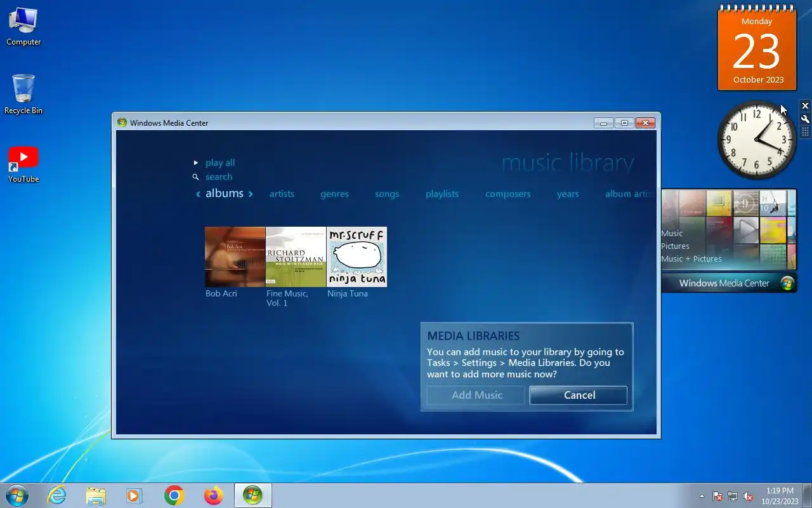Launch Google Chrome from taskbar

pyautogui.click(x=174, y=495)
